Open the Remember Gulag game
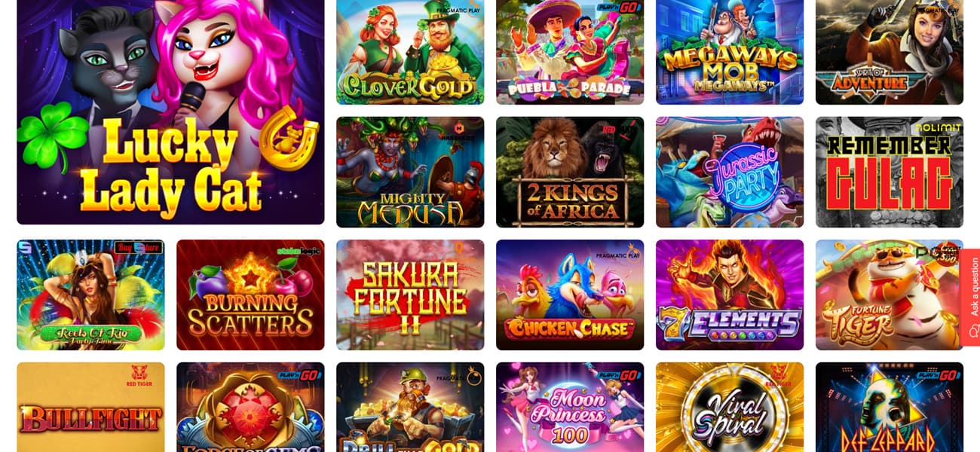Image resolution: width=980 pixels, height=452 pixels. [890, 172]
